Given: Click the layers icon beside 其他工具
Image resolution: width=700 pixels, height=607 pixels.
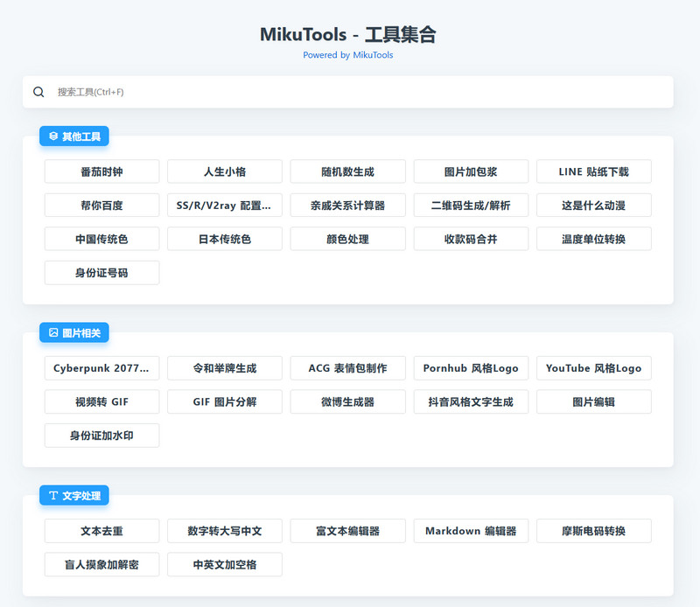Looking at the screenshot, I should point(53,136).
